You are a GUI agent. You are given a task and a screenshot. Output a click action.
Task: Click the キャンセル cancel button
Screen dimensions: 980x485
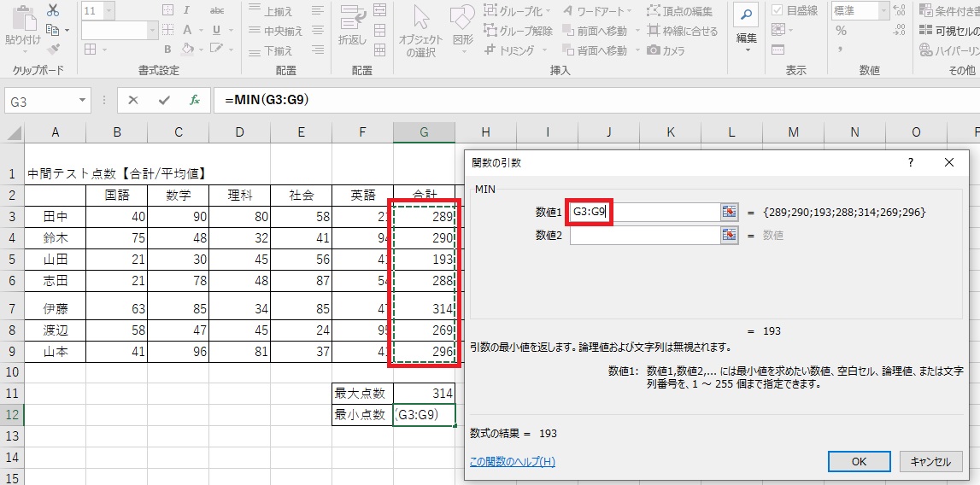pyautogui.click(x=930, y=461)
